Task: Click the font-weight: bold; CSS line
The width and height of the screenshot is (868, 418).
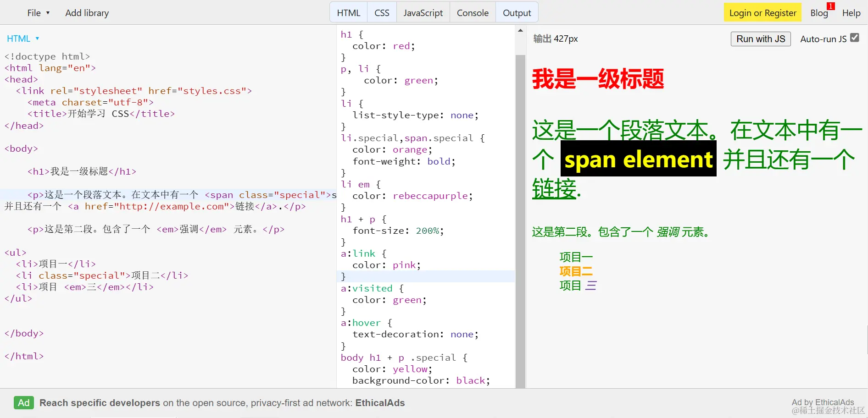Action: pos(404,161)
